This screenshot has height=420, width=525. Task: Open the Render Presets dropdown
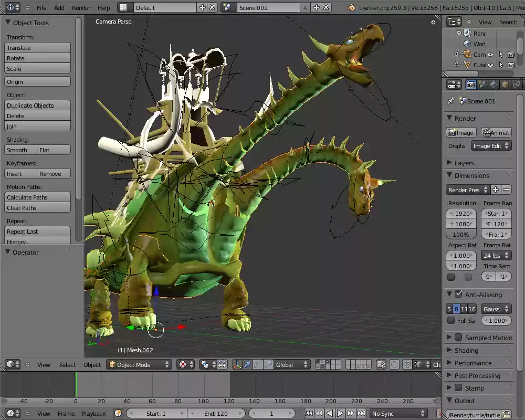click(466, 190)
